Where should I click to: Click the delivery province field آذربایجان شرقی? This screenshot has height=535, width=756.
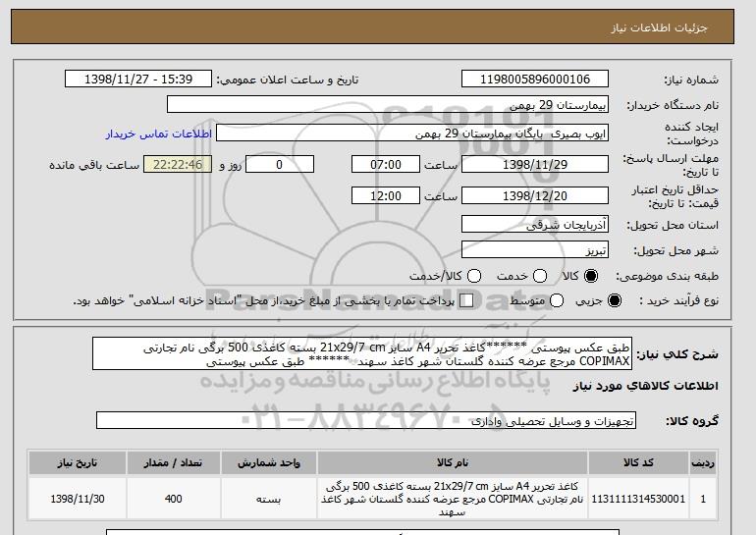pos(535,225)
